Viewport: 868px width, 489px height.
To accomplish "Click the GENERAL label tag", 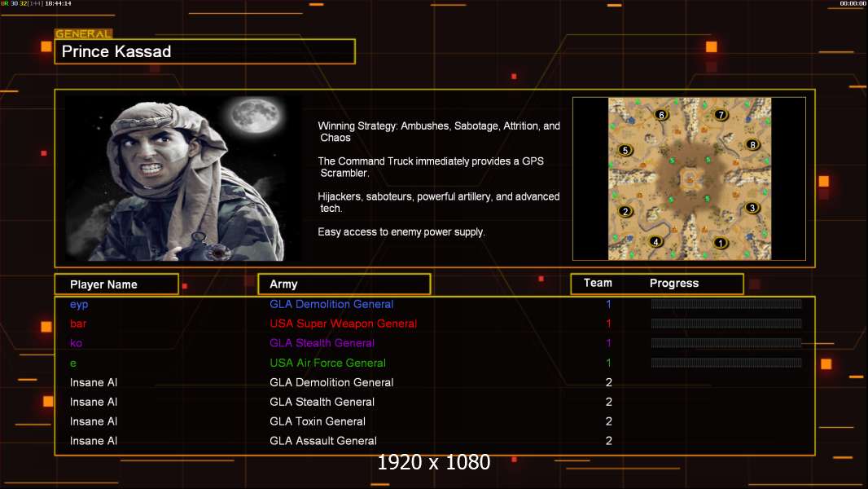I will tap(83, 33).
